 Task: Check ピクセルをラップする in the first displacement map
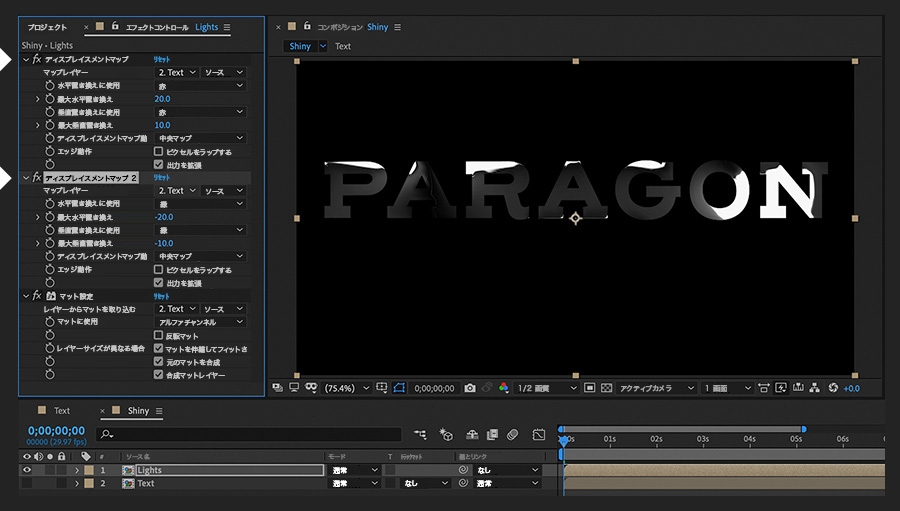pos(158,152)
